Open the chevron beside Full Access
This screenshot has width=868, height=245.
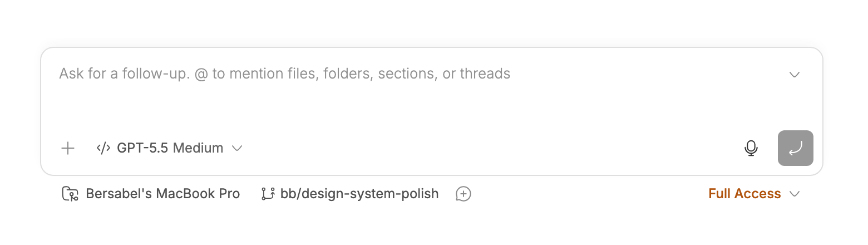tap(795, 194)
